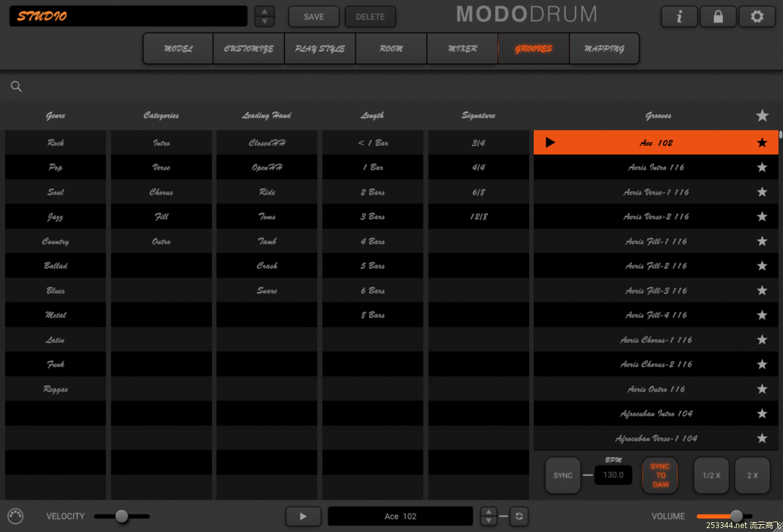This screenshot has height=532, width=783.
Task: Star the Aeris Verse-2 116 groove
Action: coord(762,216)
